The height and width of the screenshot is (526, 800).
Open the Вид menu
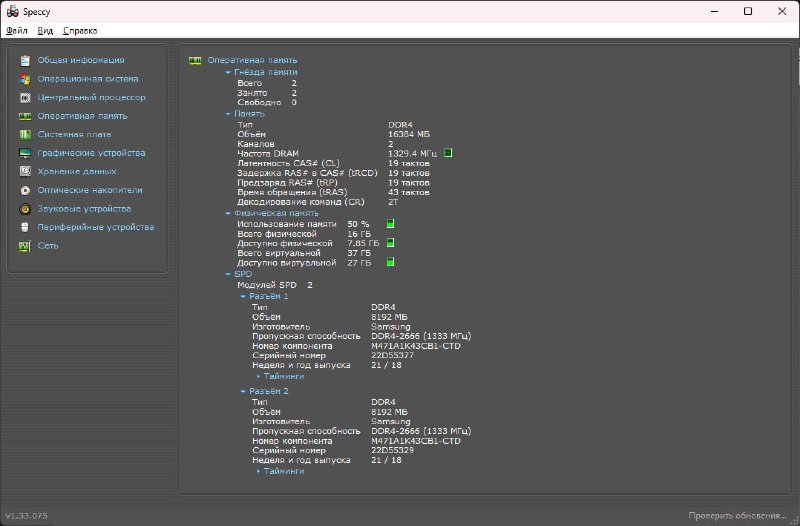pos(45,31)
